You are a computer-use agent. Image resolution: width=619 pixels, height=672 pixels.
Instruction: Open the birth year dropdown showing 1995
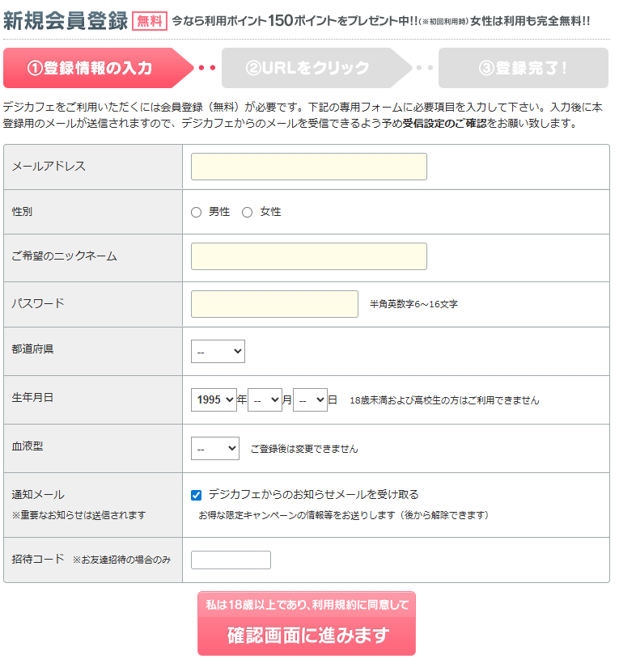click(x=214, y=399)
